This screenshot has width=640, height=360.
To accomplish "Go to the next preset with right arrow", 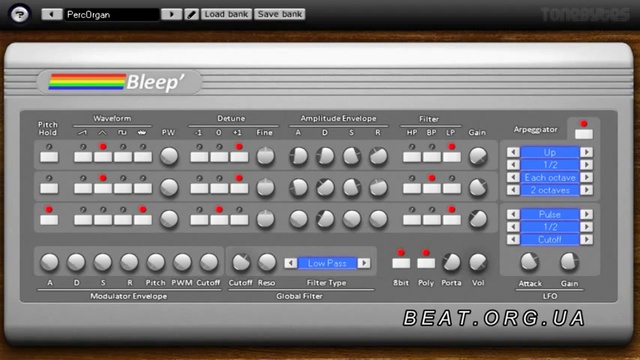I will click(171, 14).
